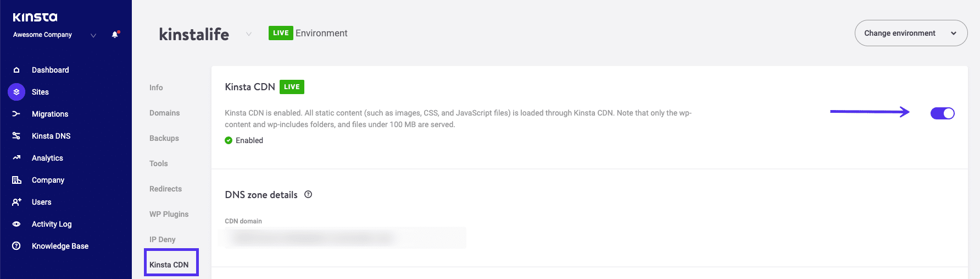The image size is (980, 279).
Task: Open the Knowledge Base link
Action: click(x=60, y=246)
